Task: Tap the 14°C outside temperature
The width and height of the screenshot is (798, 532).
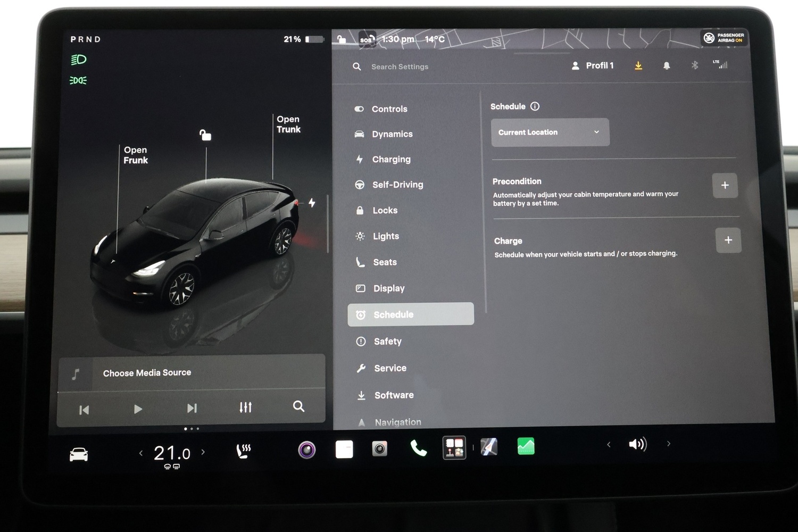Action: pos(435,39)
